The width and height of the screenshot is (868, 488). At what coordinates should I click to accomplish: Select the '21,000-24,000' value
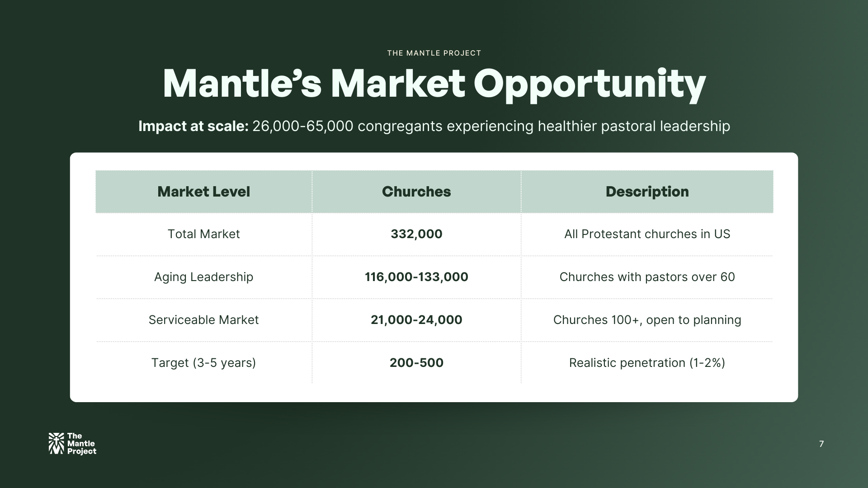(416, 320)
